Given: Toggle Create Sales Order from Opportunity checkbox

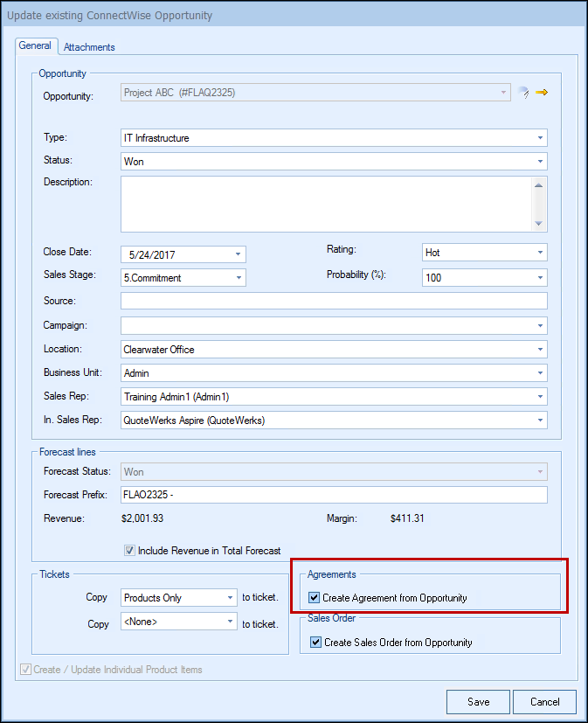Looking at the screenshot, I should coord(316,643).
